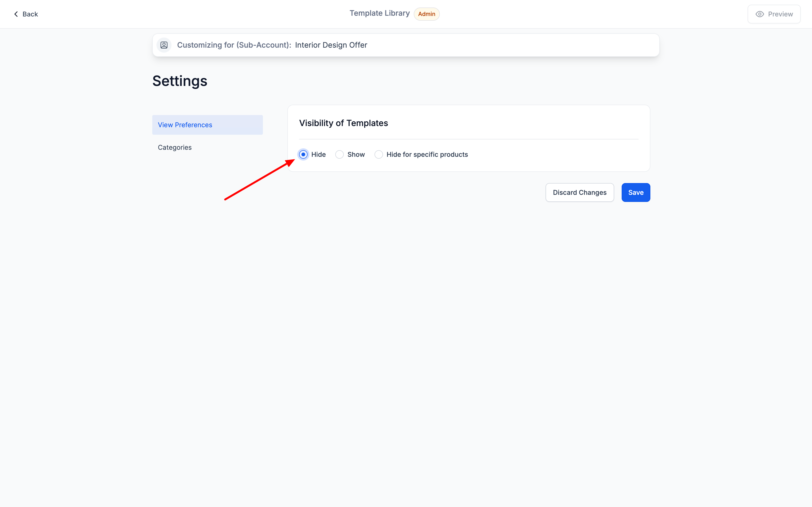Click the Settings page heading
This screenshot has height=507, width=812.
click(180, 81)
